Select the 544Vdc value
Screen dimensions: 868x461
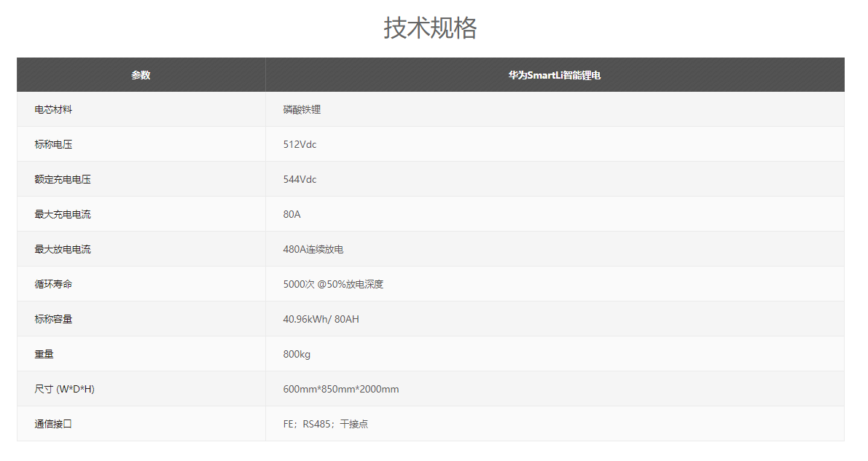pos(300,179)
